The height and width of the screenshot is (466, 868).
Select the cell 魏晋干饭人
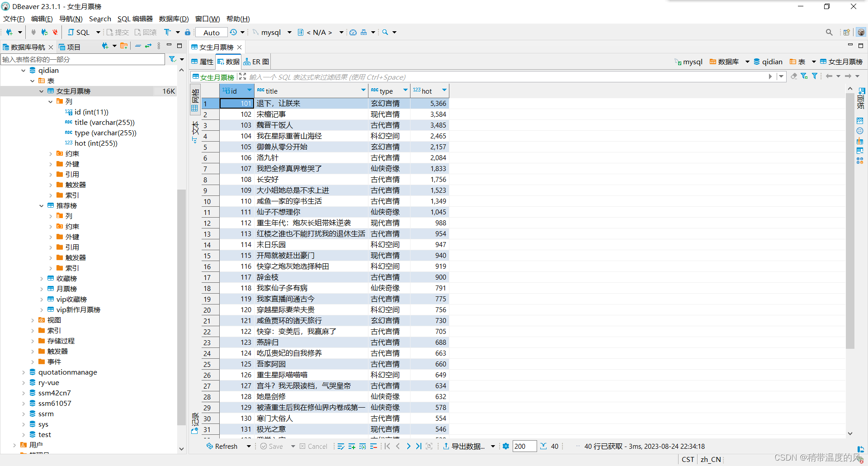point(311,125)
